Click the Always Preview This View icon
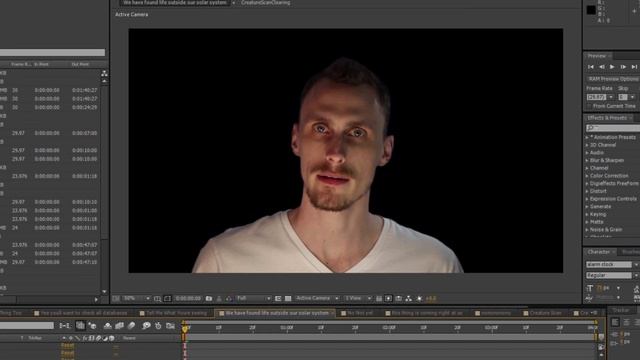This screenshot has width=640, height=360. click(116, 299)
